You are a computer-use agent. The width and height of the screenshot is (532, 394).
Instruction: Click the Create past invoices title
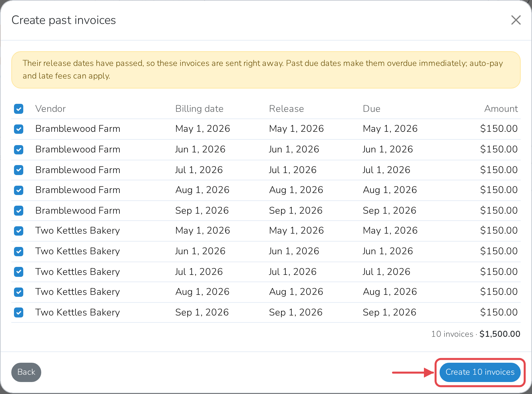point(64,20)
